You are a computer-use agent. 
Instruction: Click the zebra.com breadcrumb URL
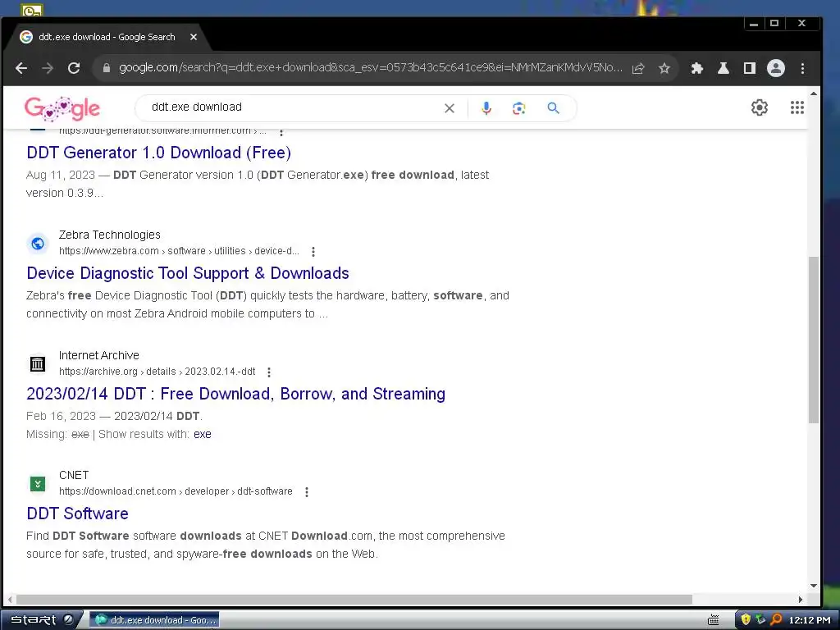click(179, 251)
